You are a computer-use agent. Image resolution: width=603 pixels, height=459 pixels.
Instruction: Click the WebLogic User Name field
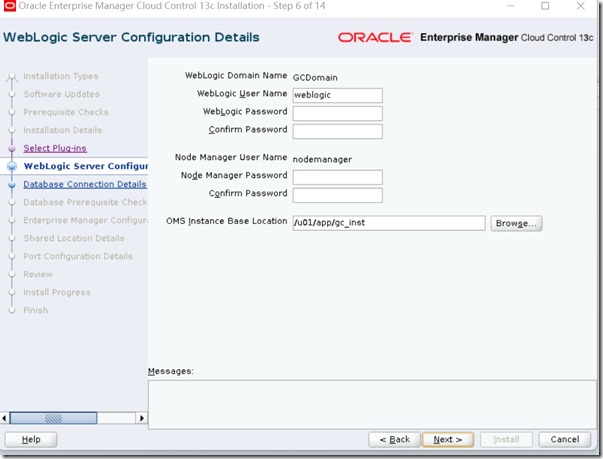click(x=338, y=95)
